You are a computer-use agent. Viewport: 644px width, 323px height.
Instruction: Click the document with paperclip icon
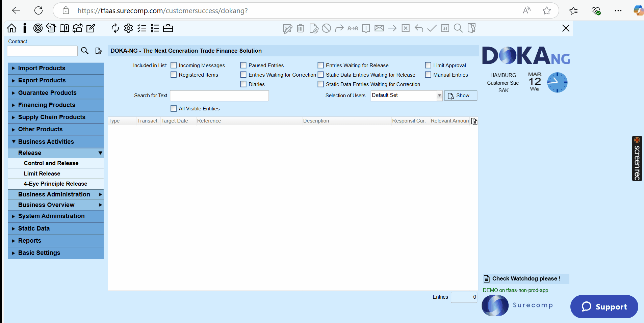(x=314, y=28)
